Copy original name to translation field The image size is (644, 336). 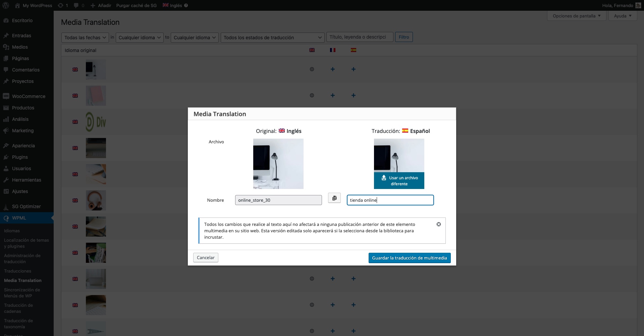point(334,198)
